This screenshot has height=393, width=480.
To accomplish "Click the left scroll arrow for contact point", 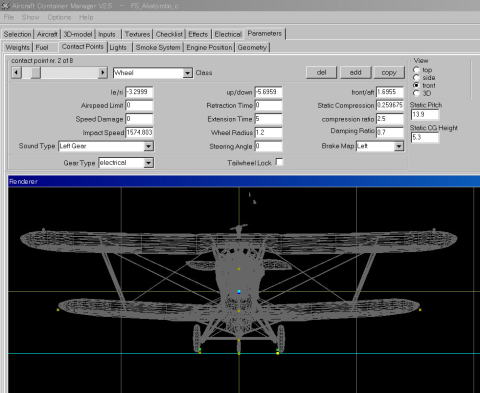I will pos(16,72).
